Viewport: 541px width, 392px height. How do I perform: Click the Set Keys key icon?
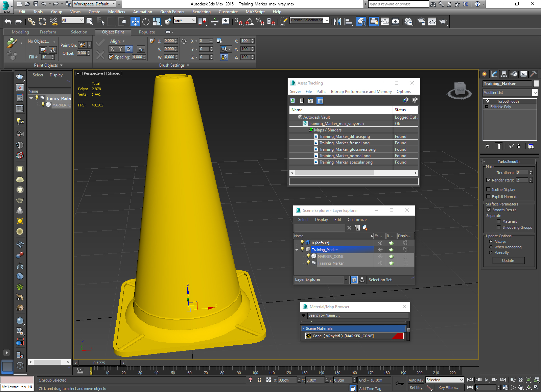click(399, 384)
